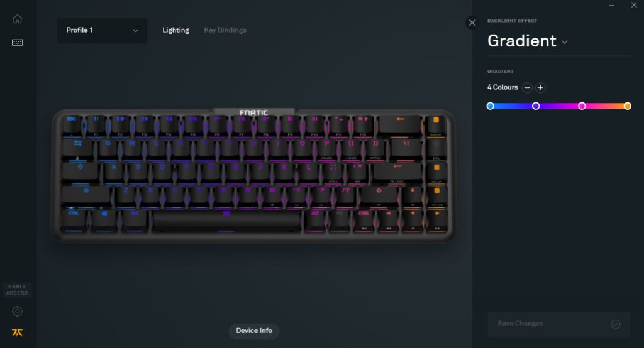The height and width of the screenshot is (348, 644).
Task: Remove a gradient colour with minus button
Action: (x=528, y=88)
